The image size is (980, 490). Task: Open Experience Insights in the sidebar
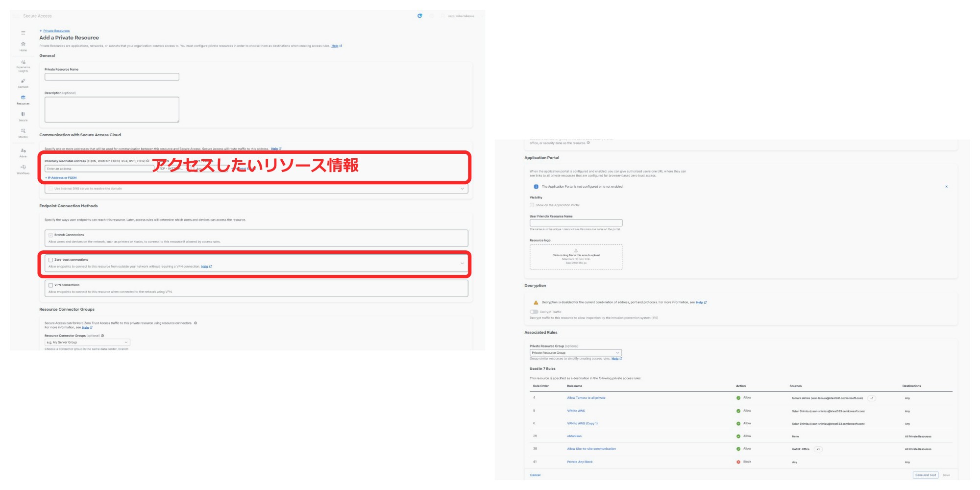point(23,66)
